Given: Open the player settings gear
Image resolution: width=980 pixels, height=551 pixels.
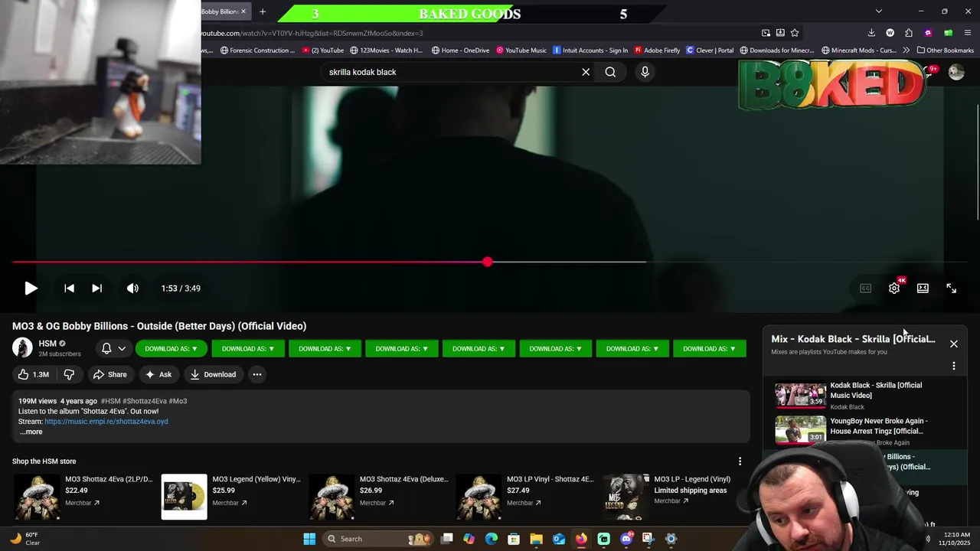Looking at the screenshot, I should (893, 289).
